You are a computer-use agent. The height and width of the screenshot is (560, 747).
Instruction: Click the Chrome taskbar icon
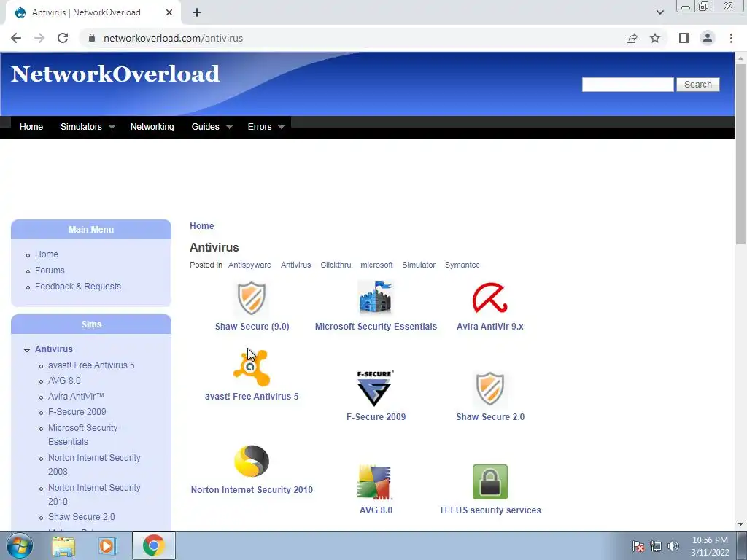153,545
